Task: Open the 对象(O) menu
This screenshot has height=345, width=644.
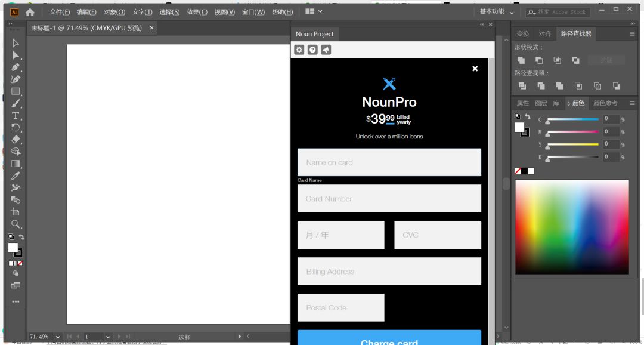Action: click(114, 12)
